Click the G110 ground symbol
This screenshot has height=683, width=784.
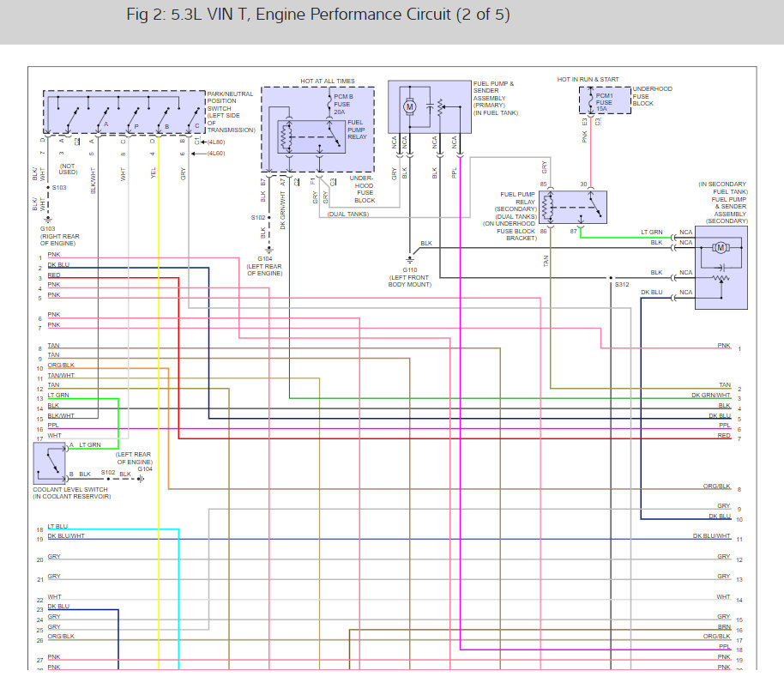[410, 259]
